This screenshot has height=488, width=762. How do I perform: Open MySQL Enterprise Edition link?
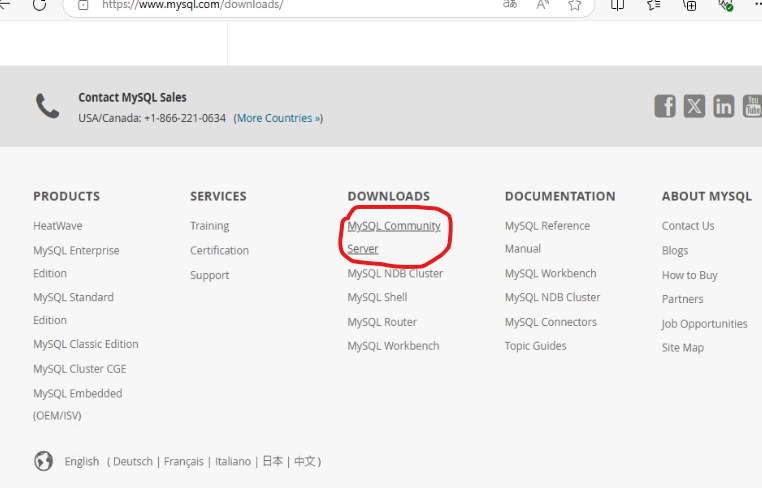[76, 261]
